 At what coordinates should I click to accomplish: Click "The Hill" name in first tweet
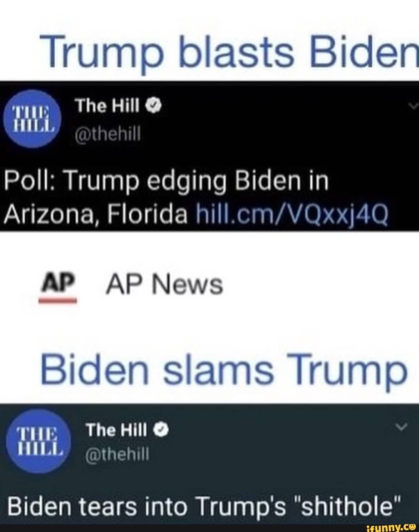click(107, 105)
